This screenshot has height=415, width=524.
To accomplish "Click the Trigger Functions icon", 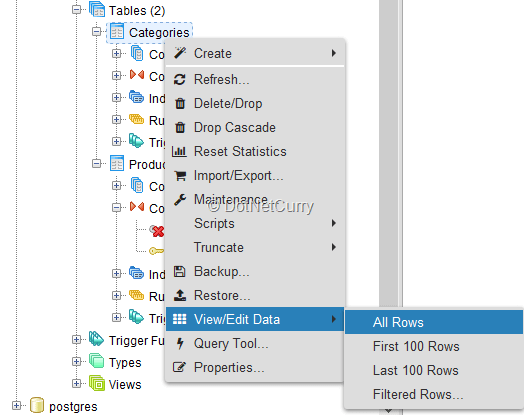I will point(97,339).
